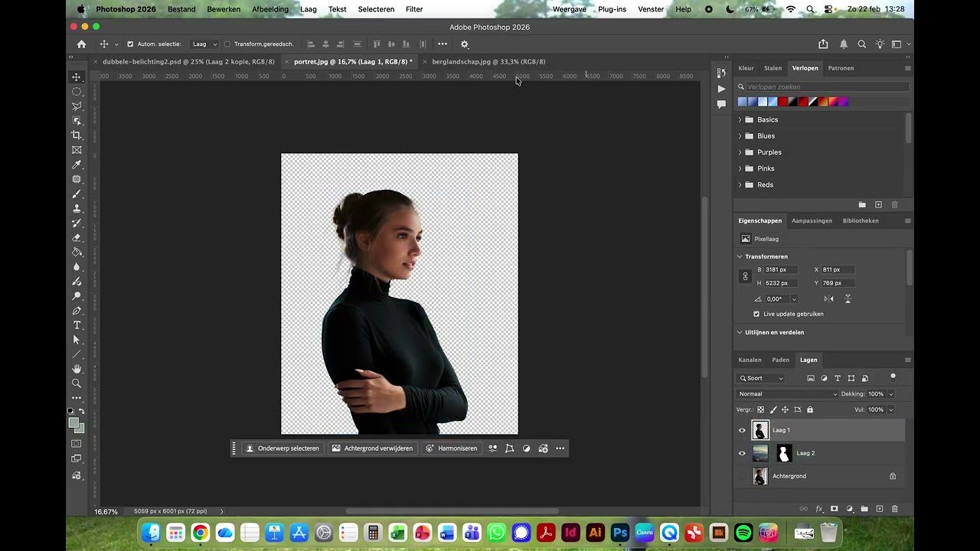The image size is (980, 551).
Task: Select the Eyedropper tool
Action: coord(77,165)
